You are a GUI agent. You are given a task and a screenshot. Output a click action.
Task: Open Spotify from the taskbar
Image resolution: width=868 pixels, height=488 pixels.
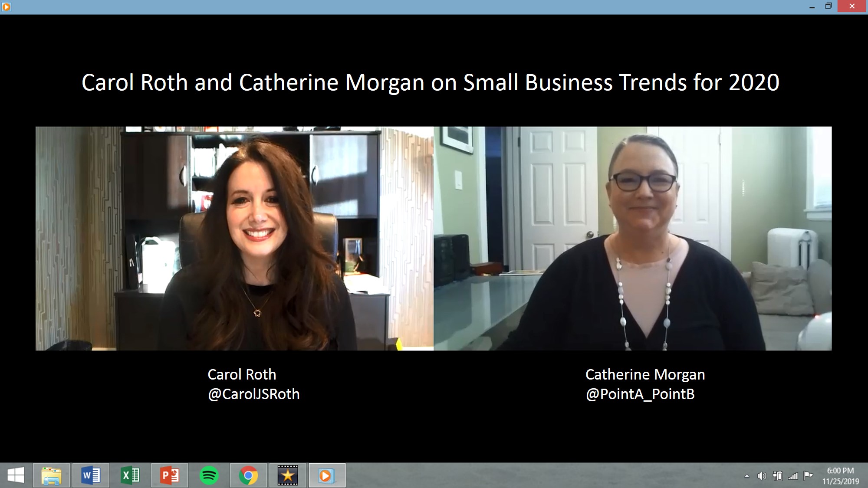point(209,476)
